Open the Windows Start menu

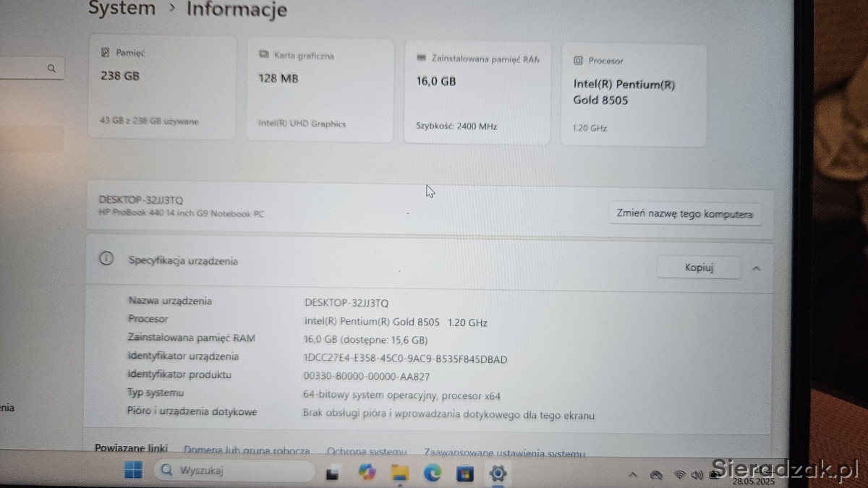133,471
